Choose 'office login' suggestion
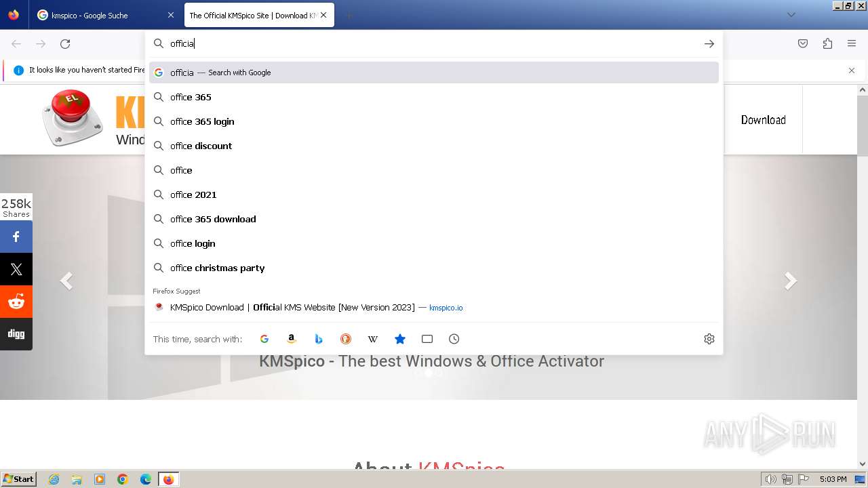The height and width of the screenshot is (488, 868). pyautogui.click(x=434, y=243)
